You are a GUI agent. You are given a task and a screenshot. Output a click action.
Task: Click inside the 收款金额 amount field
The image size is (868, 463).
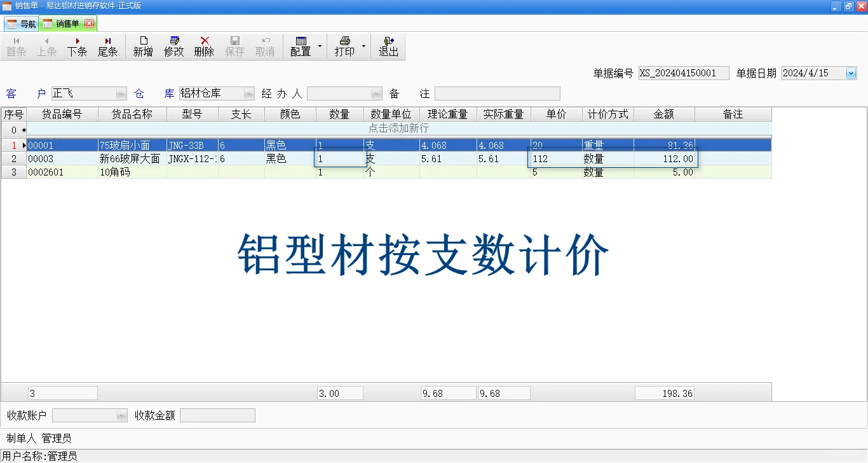pyautogui.click(x=217, y=415)
